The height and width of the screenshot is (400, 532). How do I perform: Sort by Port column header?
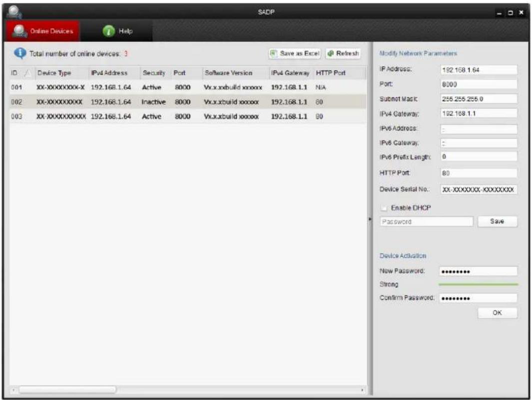point(186,72)
